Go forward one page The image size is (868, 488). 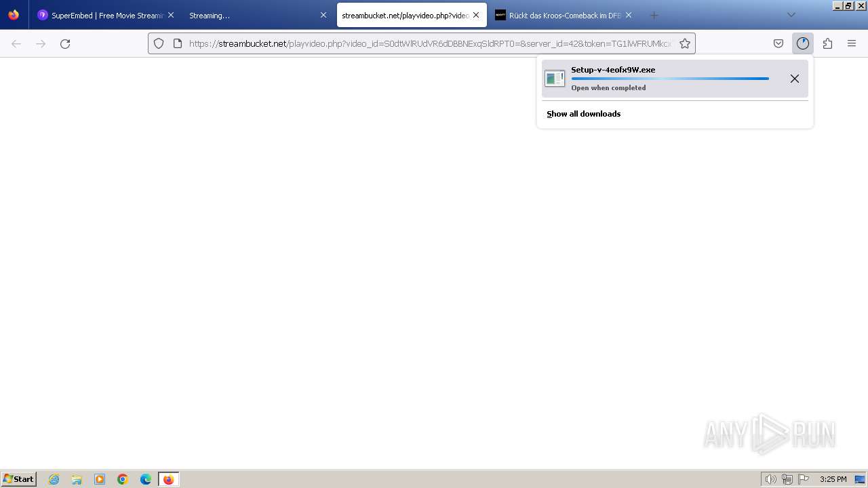41,43
